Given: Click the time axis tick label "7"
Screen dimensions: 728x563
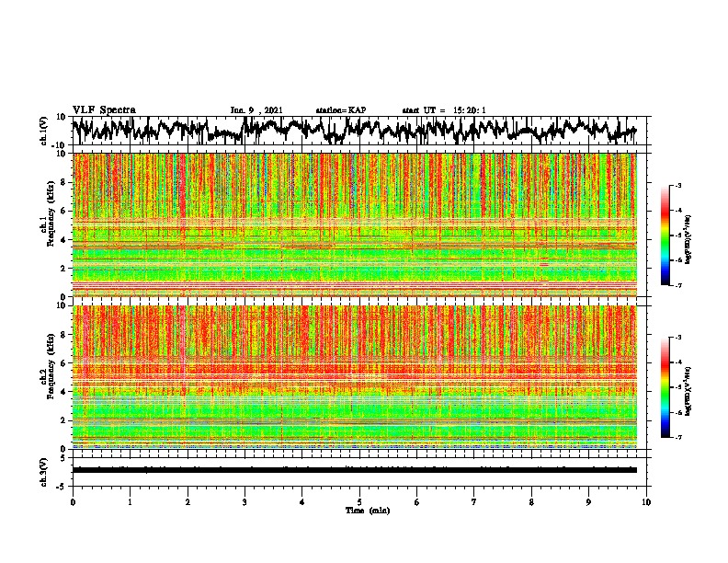Looking at the screenshot, I should [x=474, y=502].
